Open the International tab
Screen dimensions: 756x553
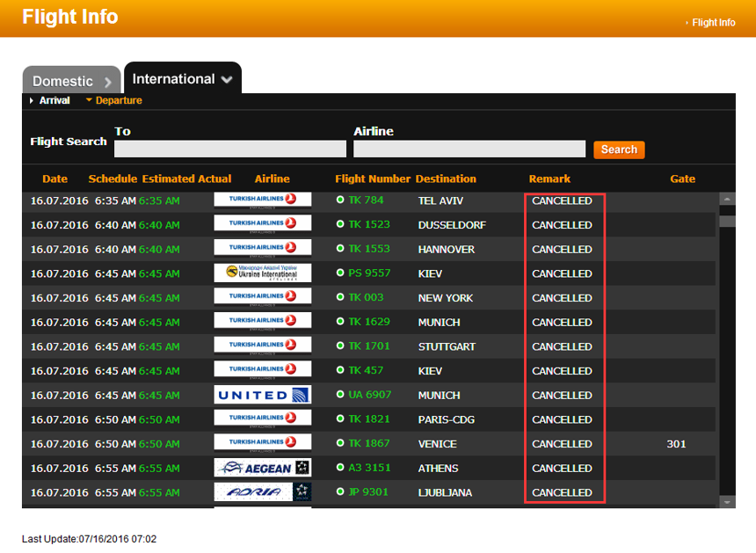(173, 79)
